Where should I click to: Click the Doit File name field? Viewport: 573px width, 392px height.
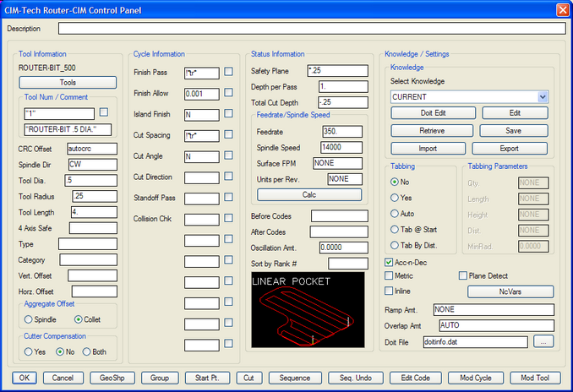(x=476, y=342)
